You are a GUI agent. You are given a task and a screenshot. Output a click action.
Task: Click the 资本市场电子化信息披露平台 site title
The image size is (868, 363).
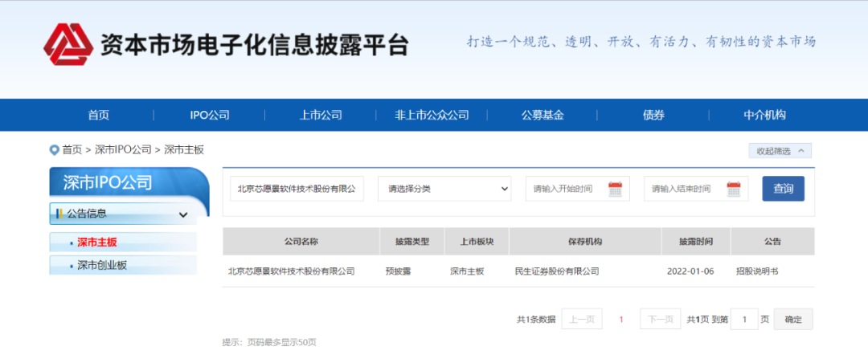(254, 43)
